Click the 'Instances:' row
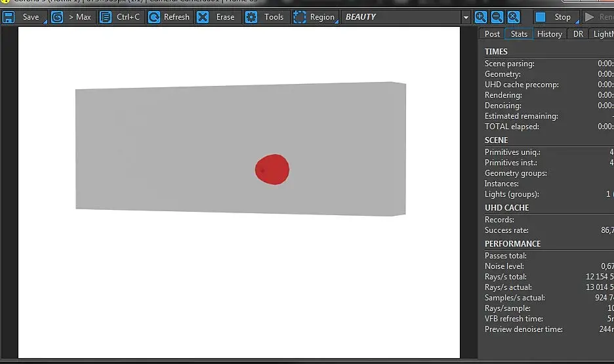Screen dimensions: 614x364 (549, 184)
